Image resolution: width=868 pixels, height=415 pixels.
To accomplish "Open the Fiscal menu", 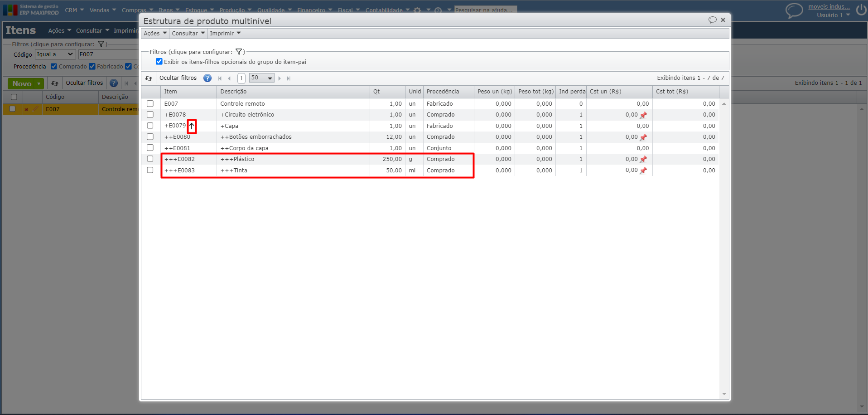I will click(349, 10).
